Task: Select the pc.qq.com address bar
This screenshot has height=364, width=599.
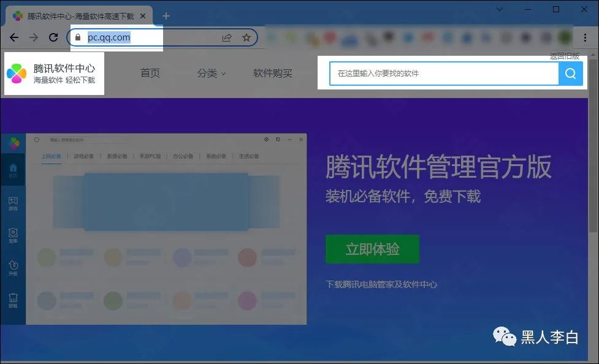Action: tap(162, 37)
